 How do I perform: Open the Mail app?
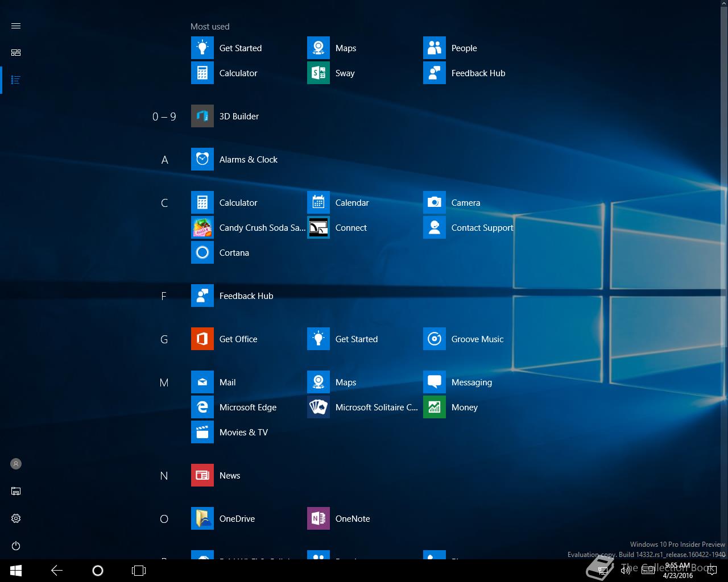point(248,383)
